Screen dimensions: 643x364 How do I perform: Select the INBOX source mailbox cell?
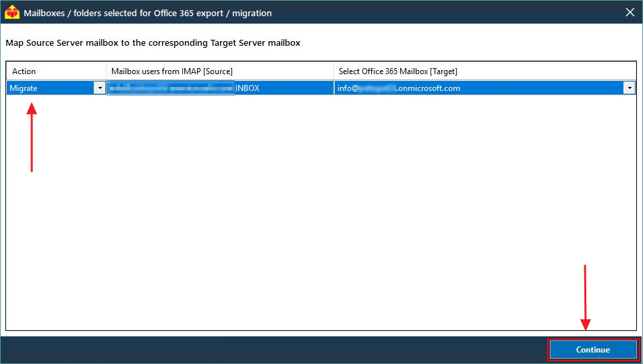click(x=220, y=88)
